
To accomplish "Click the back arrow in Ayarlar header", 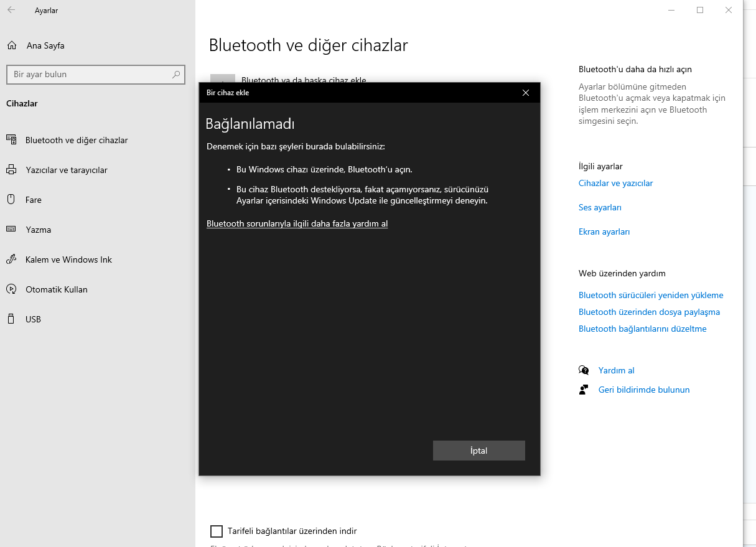I will pyautogui.click(x=11, y=11).
